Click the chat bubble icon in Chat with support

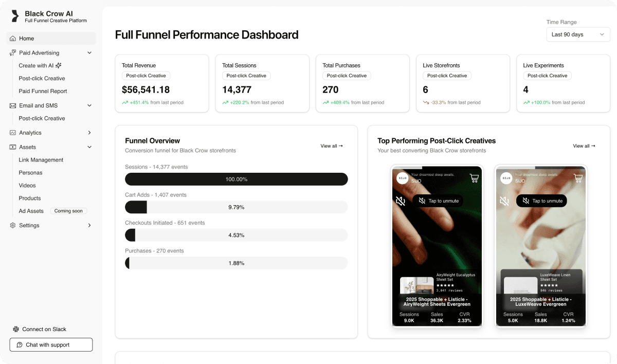(20, 344)
